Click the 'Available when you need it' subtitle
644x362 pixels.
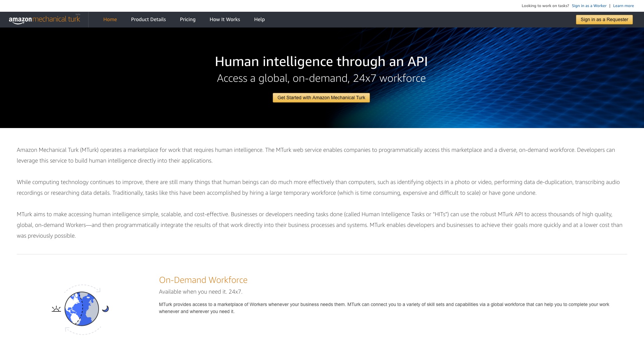point(201,292)
